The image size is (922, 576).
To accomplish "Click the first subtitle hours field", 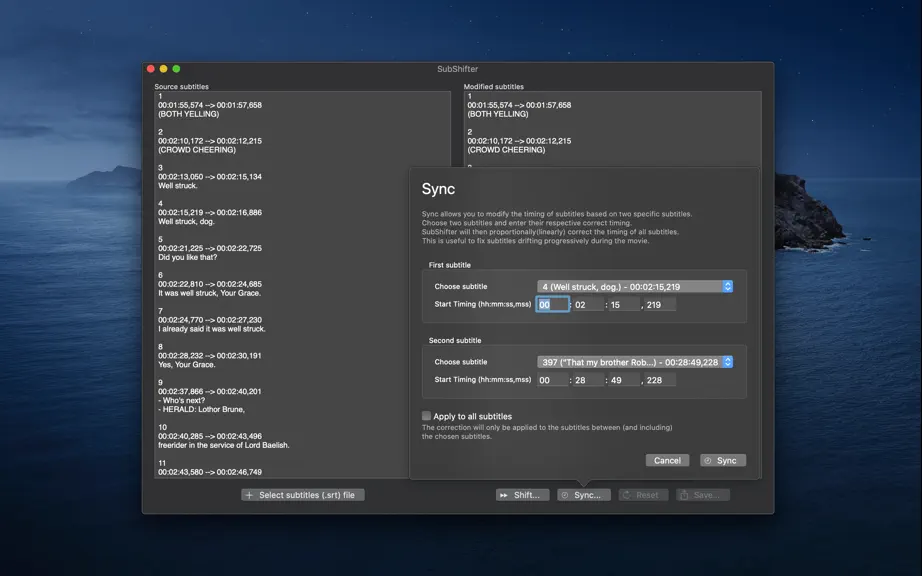I will (553, 304).
